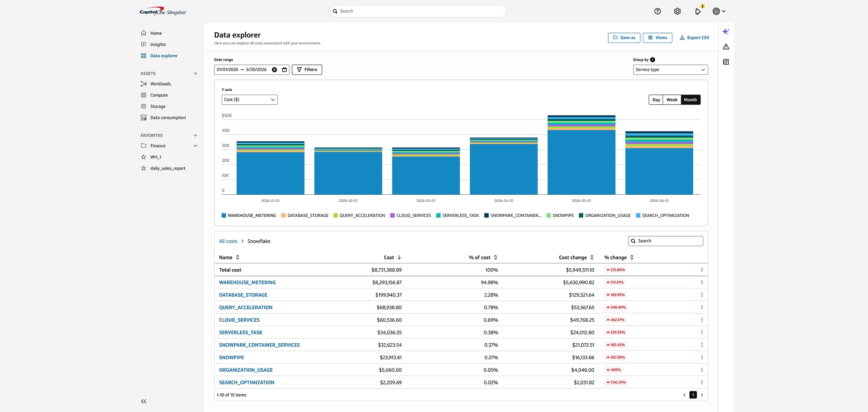868x412 pixels.
Task: Open the Group by Service type dropdown
Action: point(670,70)
